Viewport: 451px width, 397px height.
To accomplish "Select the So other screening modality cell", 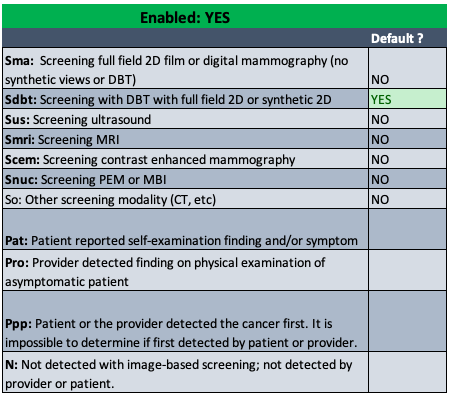I will click(186, 199).
